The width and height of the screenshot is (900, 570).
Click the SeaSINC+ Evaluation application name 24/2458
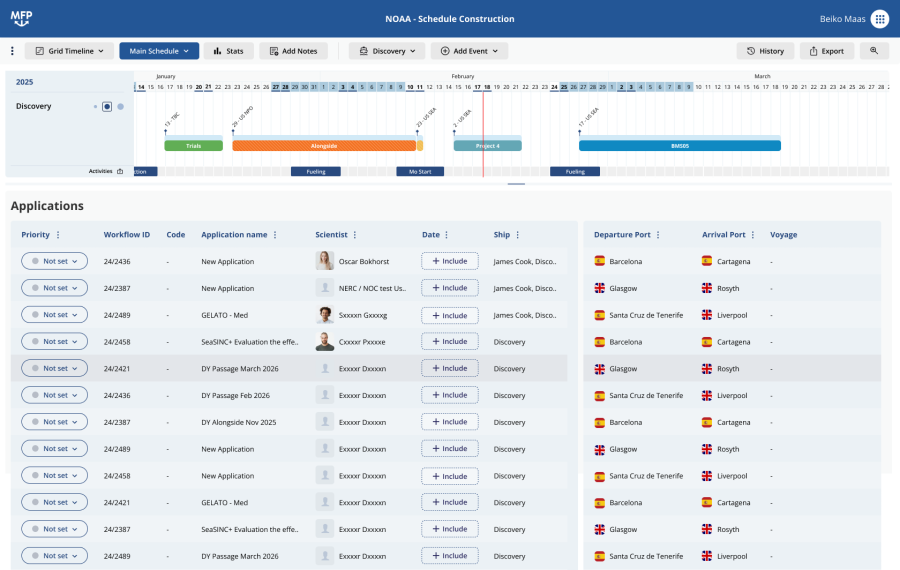(x=250, y=342)
